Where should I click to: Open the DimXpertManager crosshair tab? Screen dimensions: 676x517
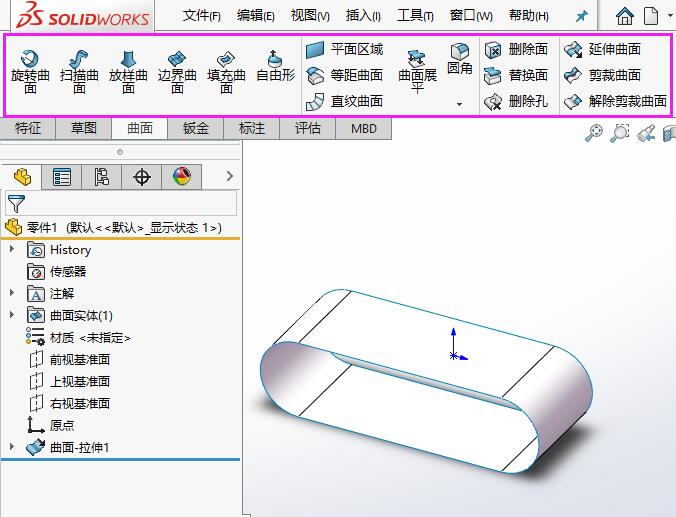point(142,177)
